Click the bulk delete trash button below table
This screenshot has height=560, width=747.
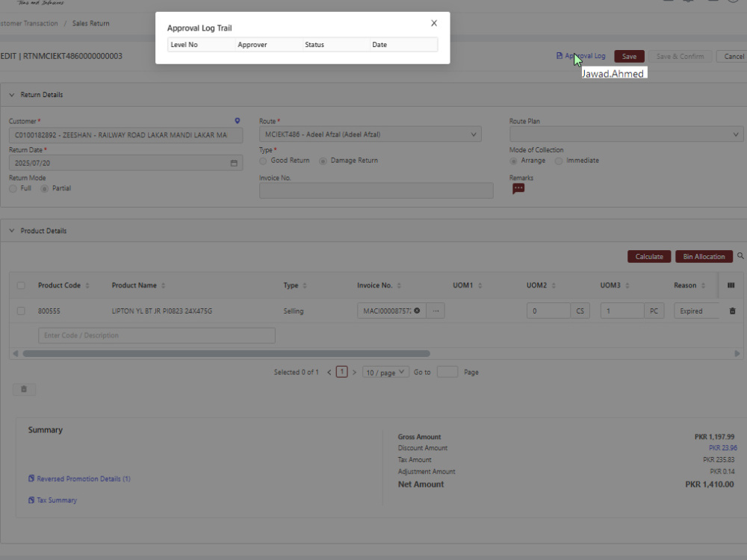click(24, 389)
